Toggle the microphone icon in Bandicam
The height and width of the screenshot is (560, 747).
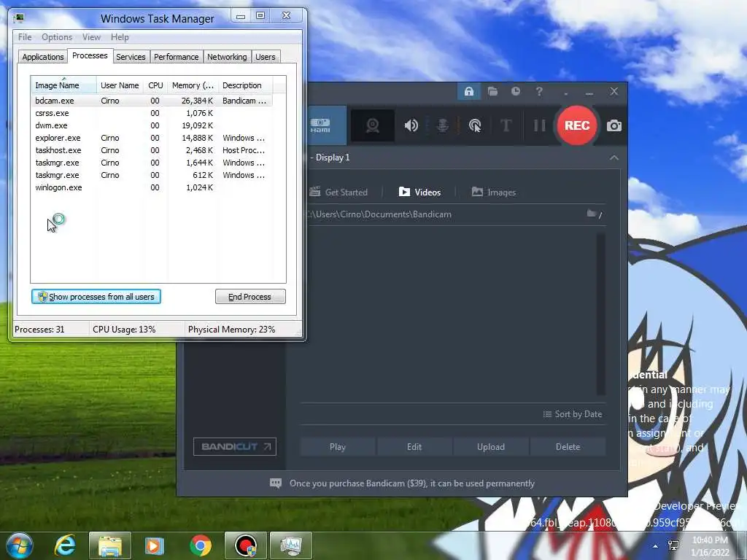coord(443,125)
